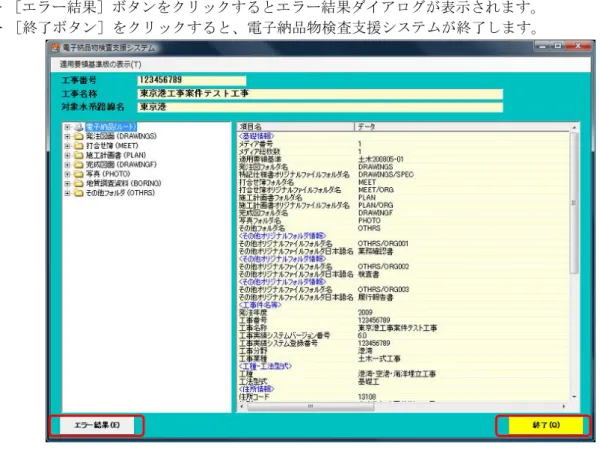Click the <基礎情報> section heading
Viewport: 600px width, 449px height.
256,136
